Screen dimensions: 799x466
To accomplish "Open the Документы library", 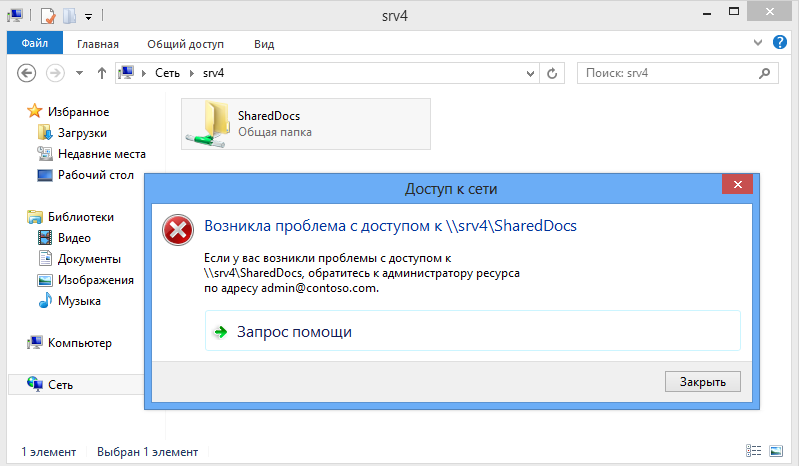I will [89, 259].
